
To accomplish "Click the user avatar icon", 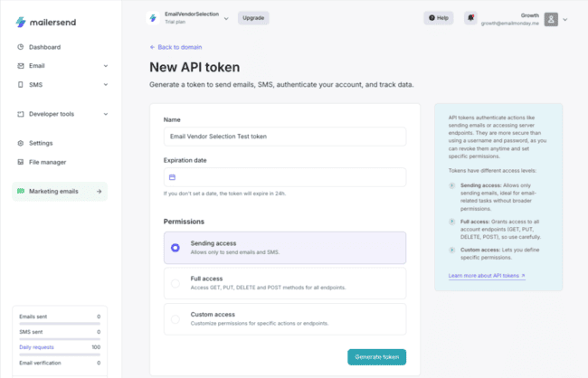I will pyautogui.click(x=551, y=19).
